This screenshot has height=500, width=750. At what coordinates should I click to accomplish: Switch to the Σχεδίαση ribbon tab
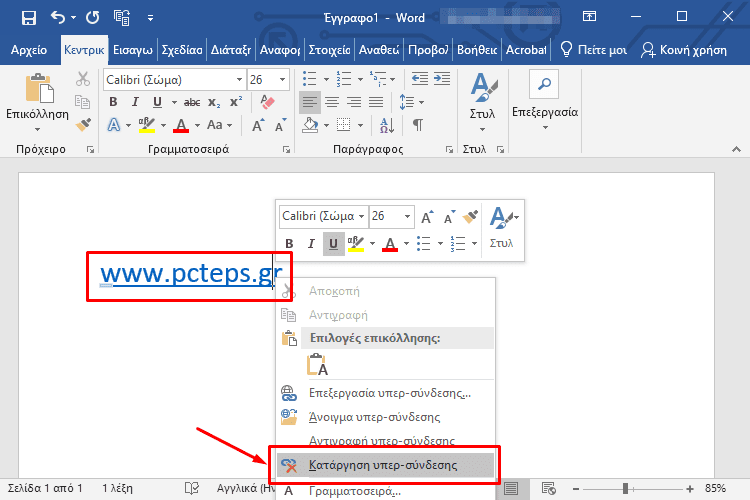(182, 50)
